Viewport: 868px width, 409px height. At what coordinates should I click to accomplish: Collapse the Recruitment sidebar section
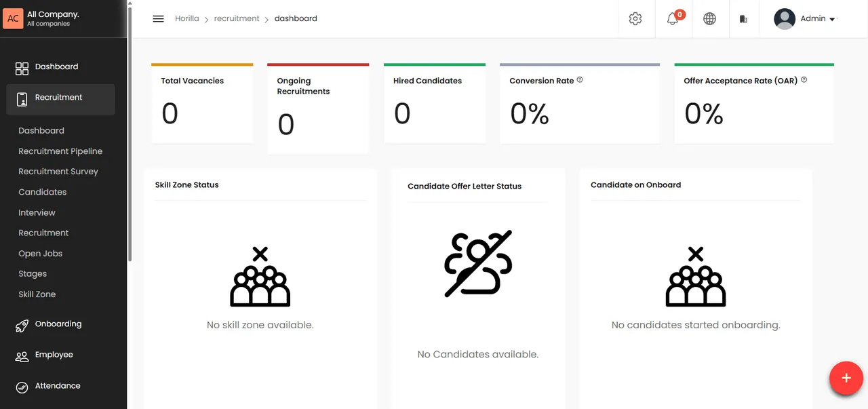tap(60, 98)
